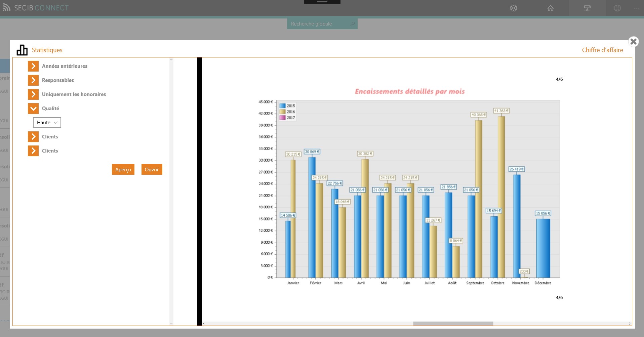The image size is (644, 337).
Task: Click the Ouvrir button
Action: 152,169
